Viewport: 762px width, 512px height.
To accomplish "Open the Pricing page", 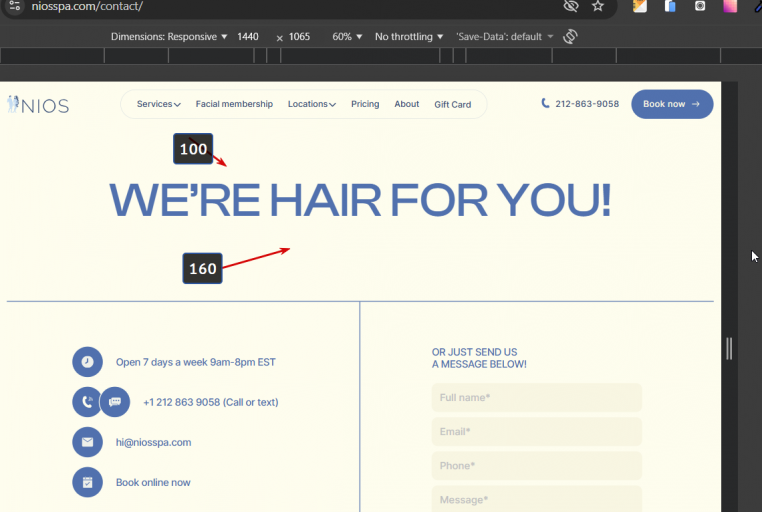I will point(365,104).
